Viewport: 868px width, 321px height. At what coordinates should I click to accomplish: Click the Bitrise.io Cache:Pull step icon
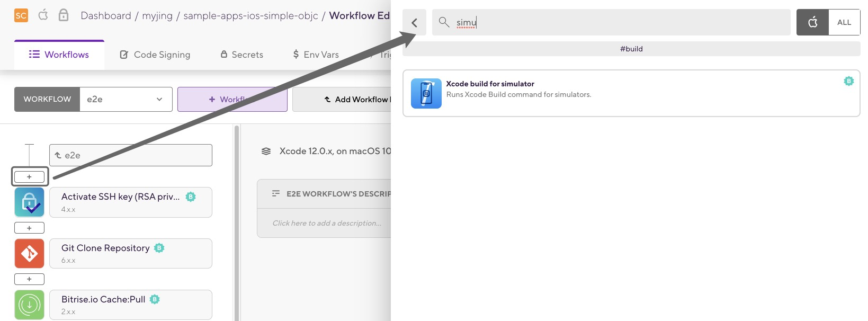pos(30,305)
